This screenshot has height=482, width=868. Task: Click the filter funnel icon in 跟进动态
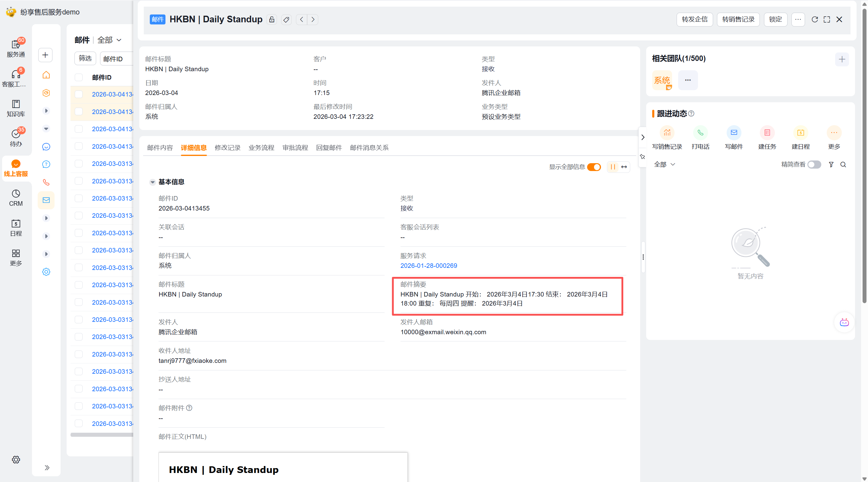tap(831, 165)
